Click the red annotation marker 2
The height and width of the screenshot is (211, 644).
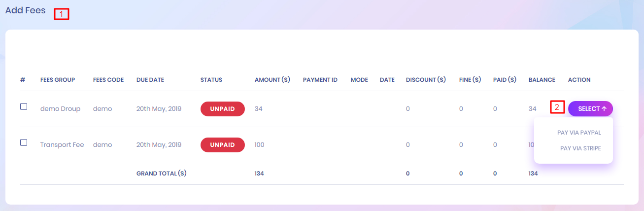[557, 107]
